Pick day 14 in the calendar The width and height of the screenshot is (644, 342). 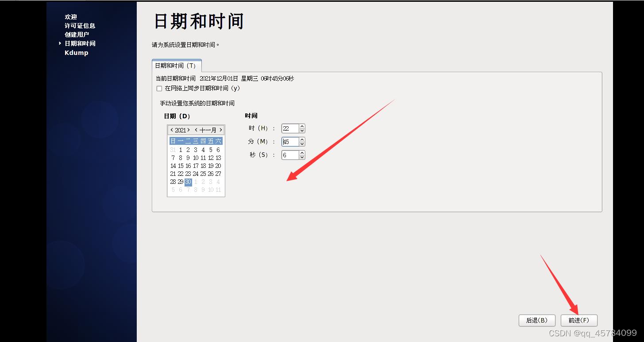click(173, 166)
